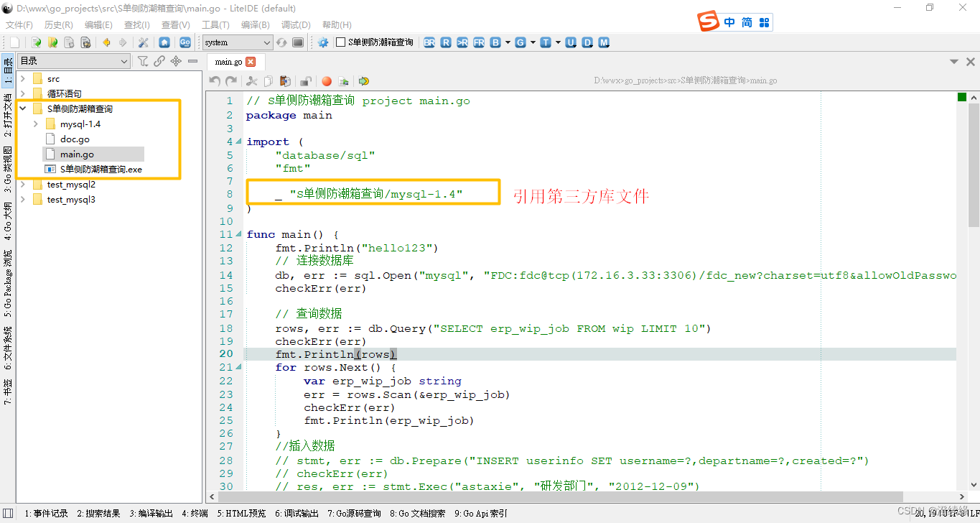Open the 2: 搜索结果 bottom panel
Viewport: 980px width, 523px height.
(98, 514)
